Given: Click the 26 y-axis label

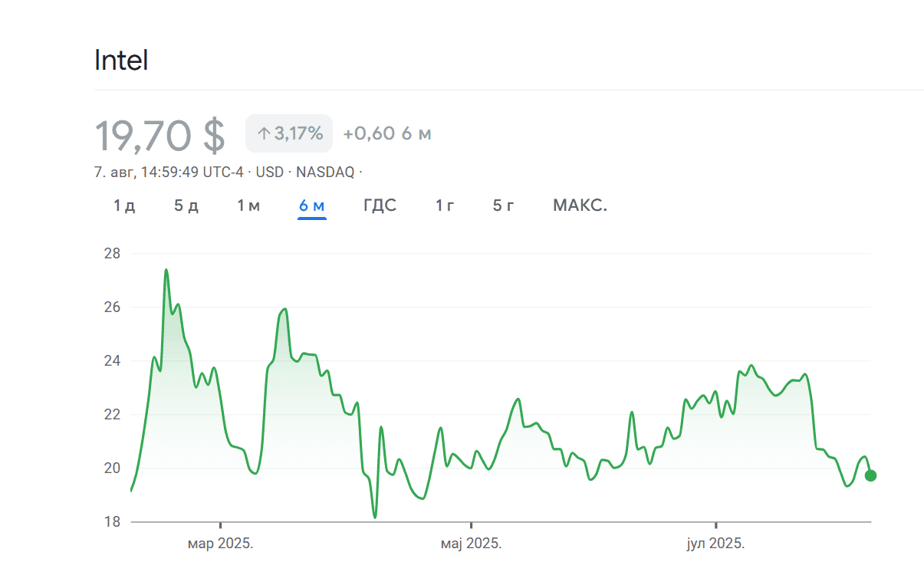Looking at the screenshot, I should pos(112,307).
